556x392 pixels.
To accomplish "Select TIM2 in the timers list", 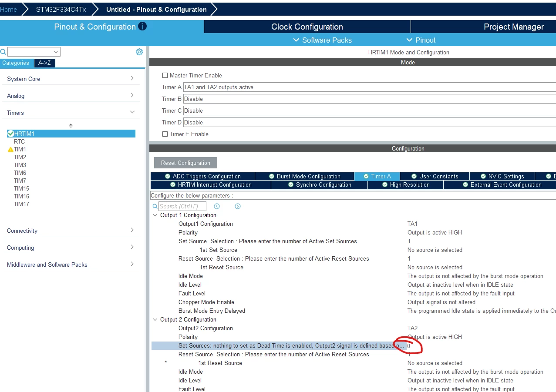I will pyautogui.click(x=20, y=157).
